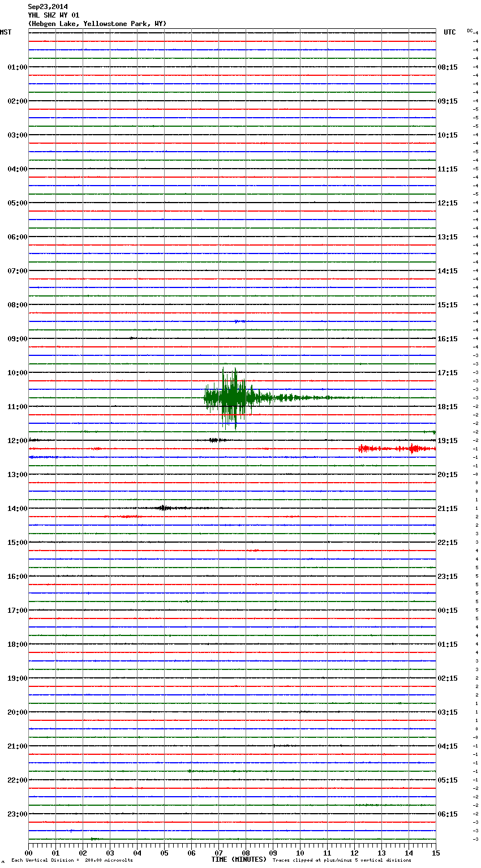
Task: Click the 00:15 UTC time label
Action: click(x=447, y=611)
